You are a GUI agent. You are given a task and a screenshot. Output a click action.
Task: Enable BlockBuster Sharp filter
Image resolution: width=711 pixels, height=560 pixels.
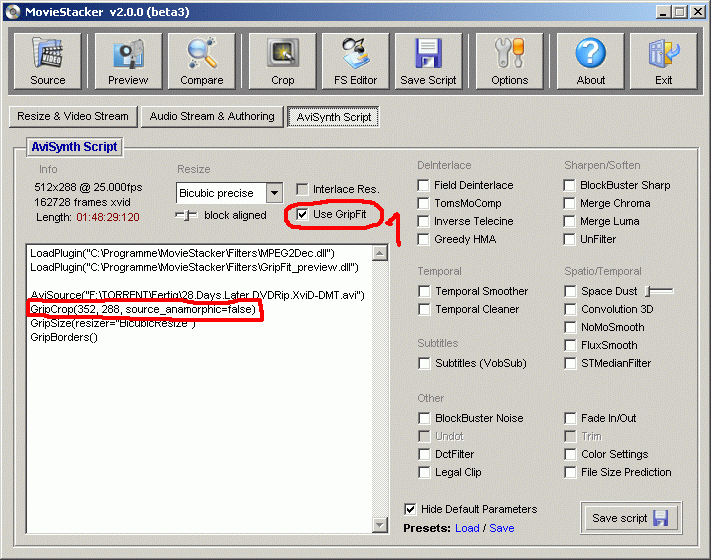tap(570, 185)
